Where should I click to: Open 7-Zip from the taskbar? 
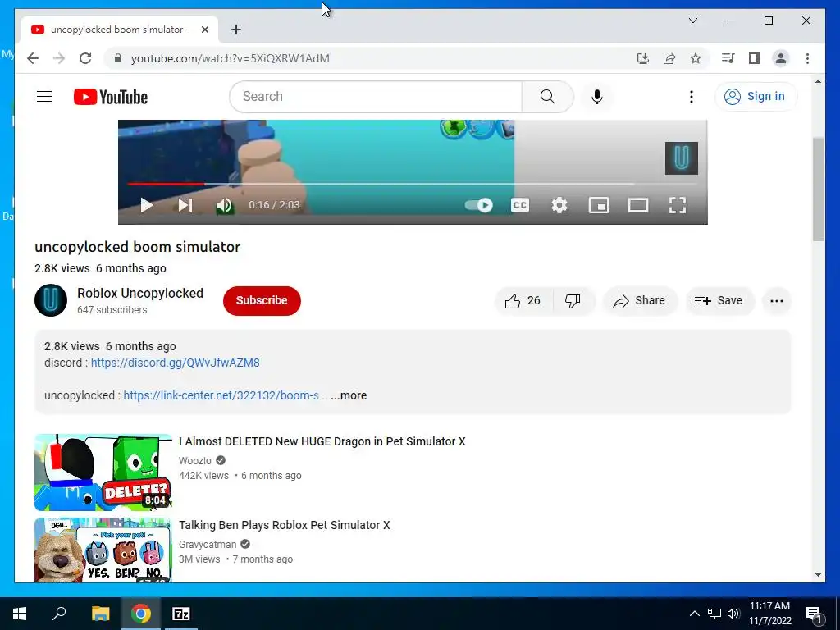pyautogui.click(x=181, y=614)
